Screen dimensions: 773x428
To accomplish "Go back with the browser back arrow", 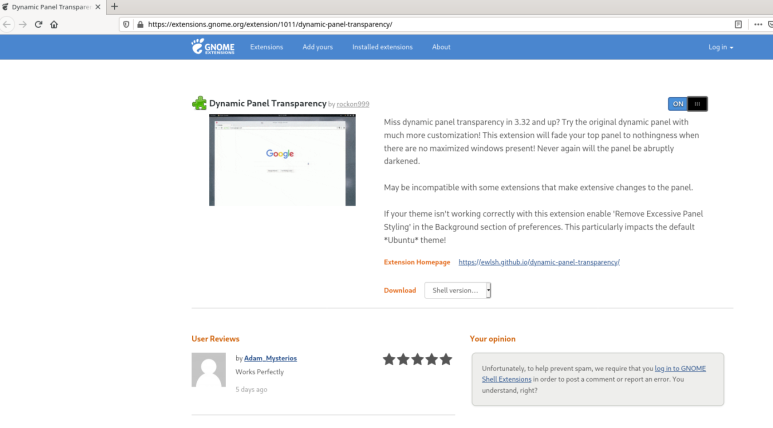I will (x=6, y=24).
